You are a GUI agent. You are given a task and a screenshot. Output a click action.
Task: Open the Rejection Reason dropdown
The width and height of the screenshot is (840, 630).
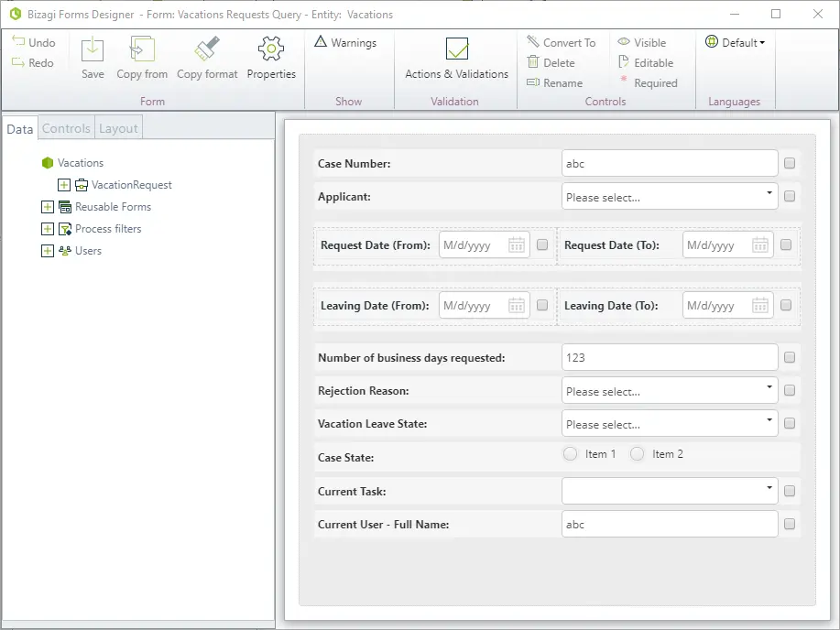tap(670, 390)
